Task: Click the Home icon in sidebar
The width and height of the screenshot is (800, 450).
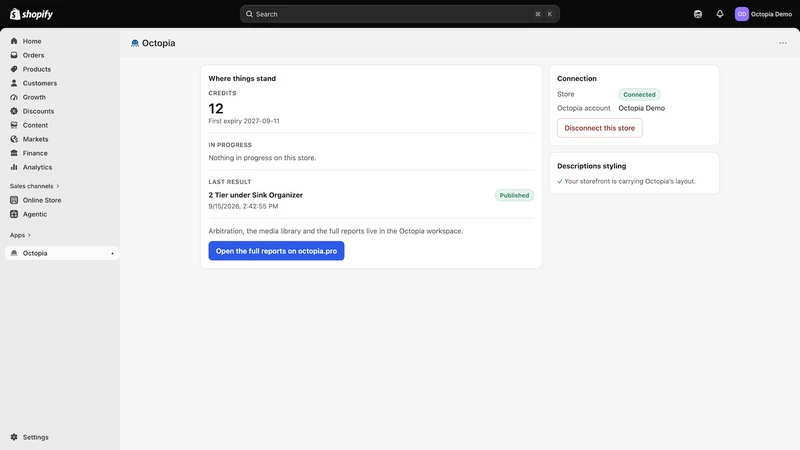Action: (14, 41)
